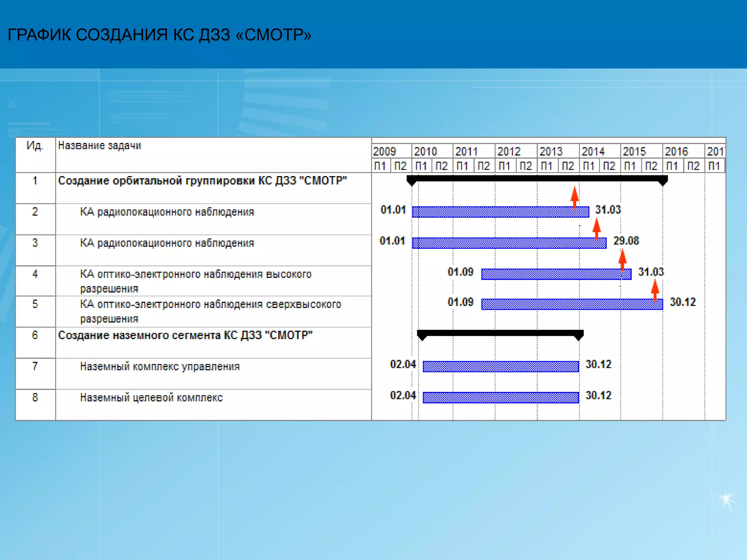This screenshot has width=747, height=560.
Task: Click Наземный целевой комплекс blue bar
Action: tap(500, 397)
